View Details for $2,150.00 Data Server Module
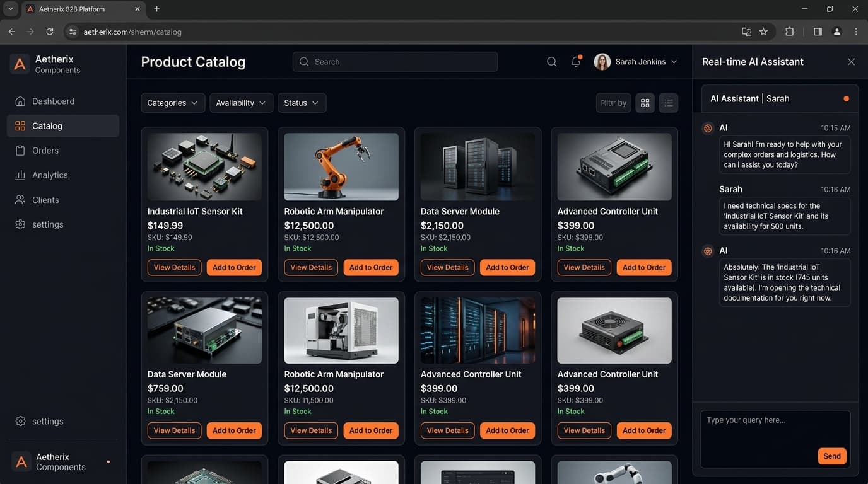 click(447, 267)
